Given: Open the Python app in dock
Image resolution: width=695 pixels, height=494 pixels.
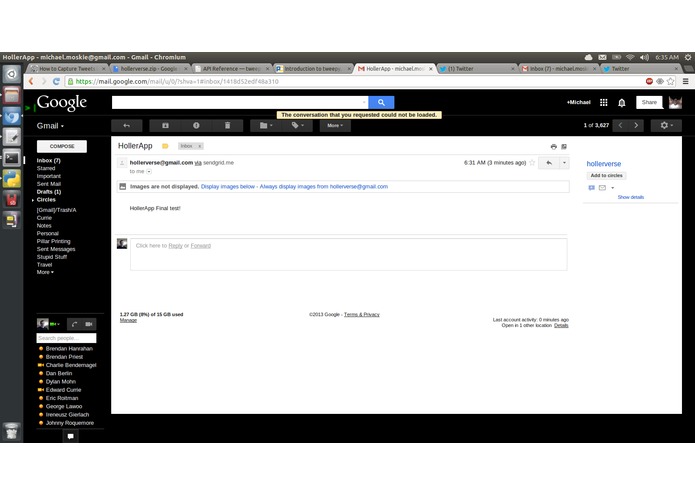Looking at the screenshot, I should click(12, 179).
